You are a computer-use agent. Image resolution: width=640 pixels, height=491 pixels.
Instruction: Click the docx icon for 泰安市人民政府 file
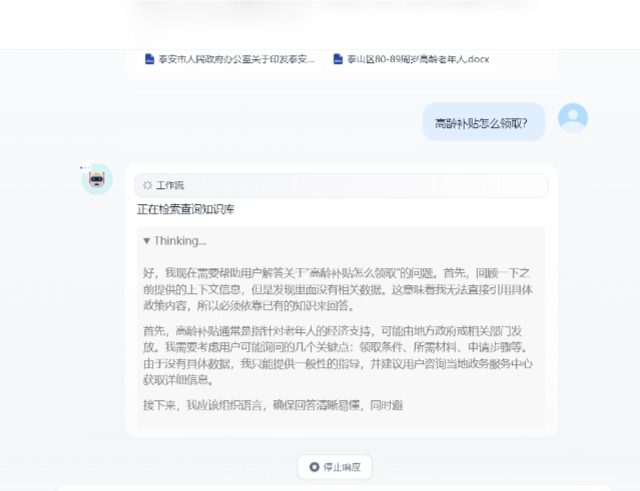point(149,59)
